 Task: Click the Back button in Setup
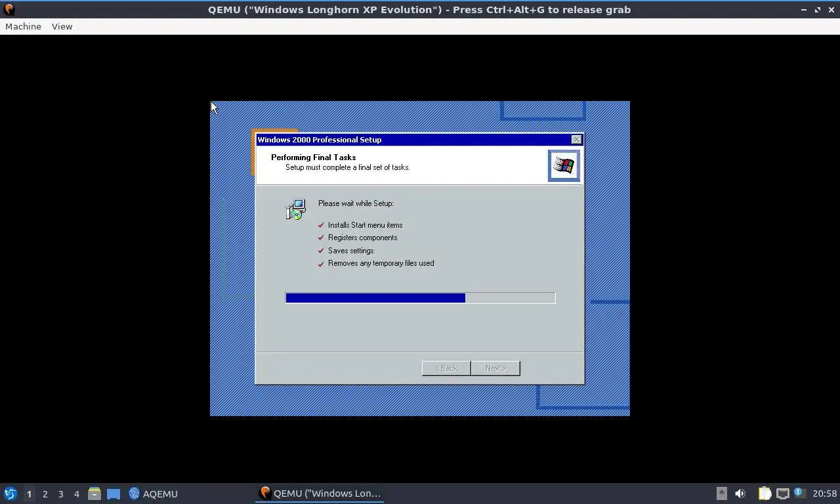(446, 368)
